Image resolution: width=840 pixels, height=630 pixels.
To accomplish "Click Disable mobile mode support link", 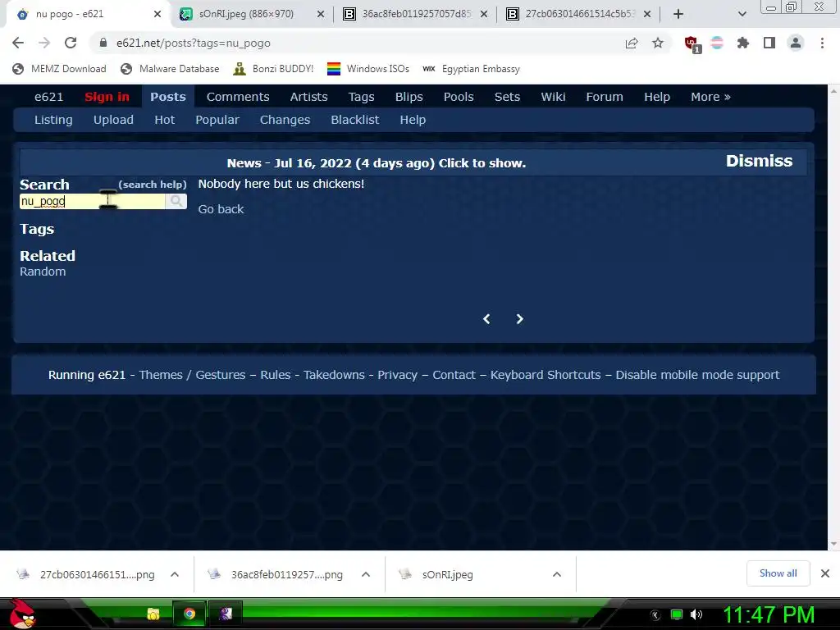I will 697,375.
